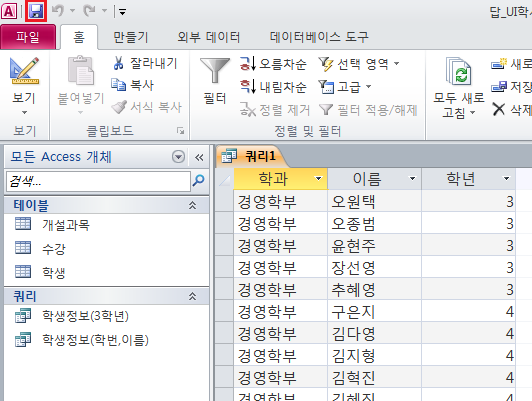
Task: Click 학년 value 4 in 구은지 row
Action: [469, 311]
